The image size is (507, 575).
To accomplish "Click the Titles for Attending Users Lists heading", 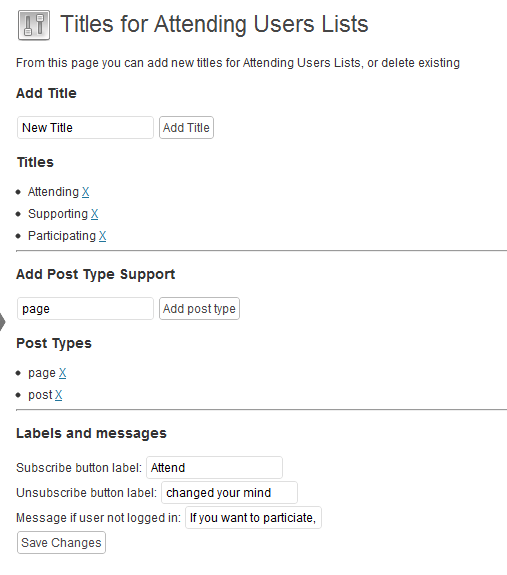I will (214, 24).
